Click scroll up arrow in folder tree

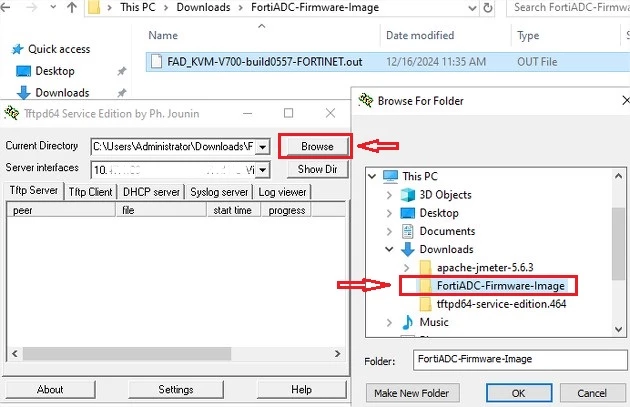coord(619,176)
